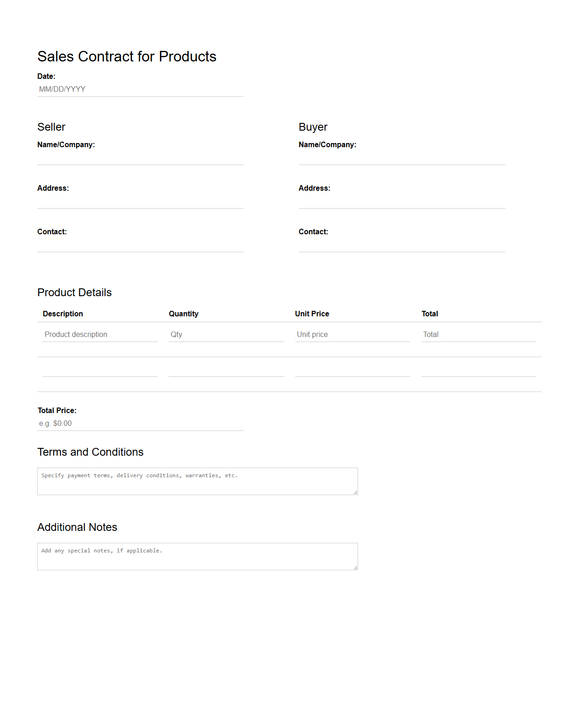
Task: Click the Total field in the first row
Action: 478,334
